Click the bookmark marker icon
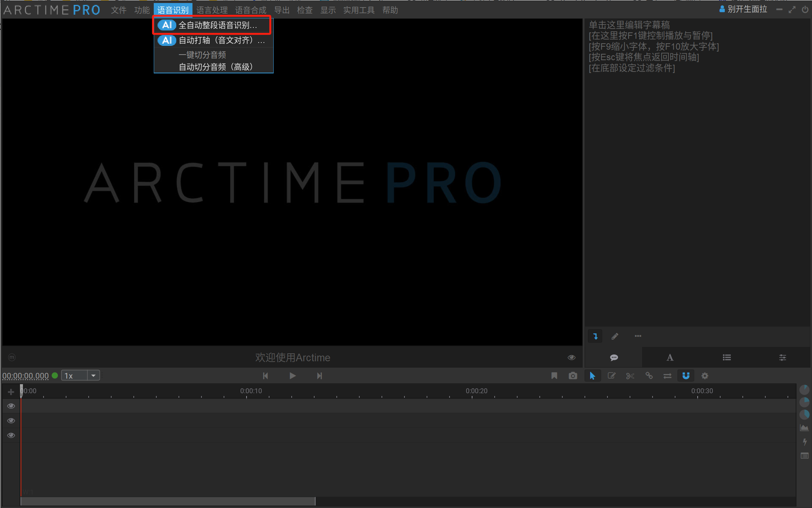Image resolution: width=812 pixels, height=508 pixels. pos(554,376)
